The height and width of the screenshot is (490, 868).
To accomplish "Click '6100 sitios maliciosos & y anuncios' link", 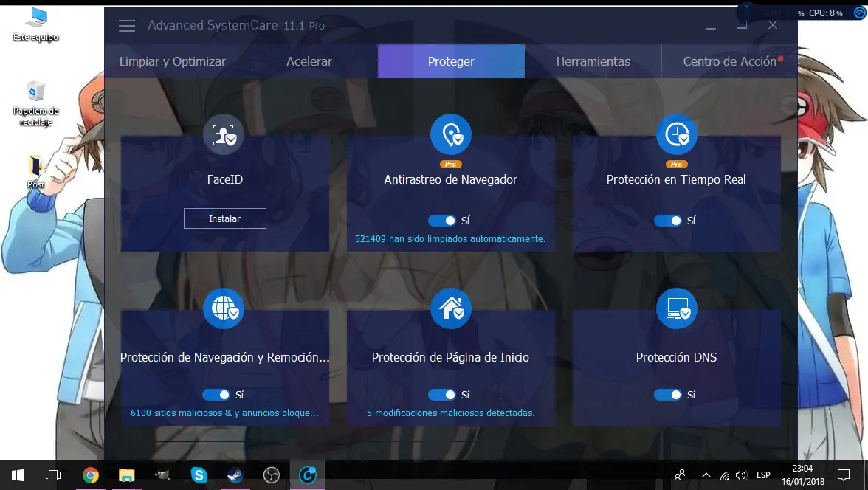I will (x=224, y=413).
